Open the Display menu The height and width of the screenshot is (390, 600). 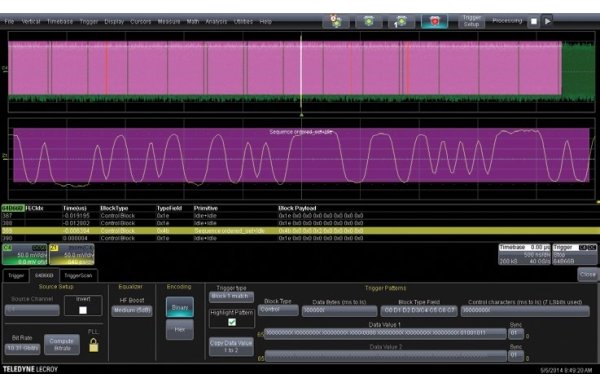(114, 21)
